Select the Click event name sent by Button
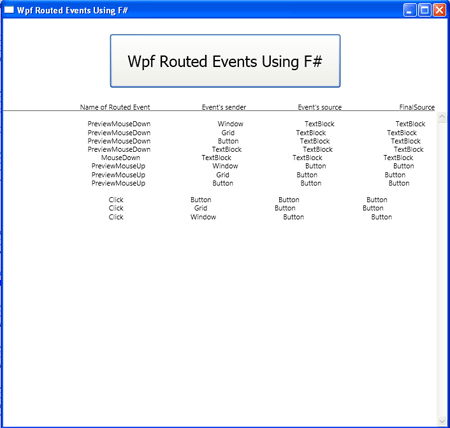Viewport: 450px width, 428px height. [x=116, y=200]
